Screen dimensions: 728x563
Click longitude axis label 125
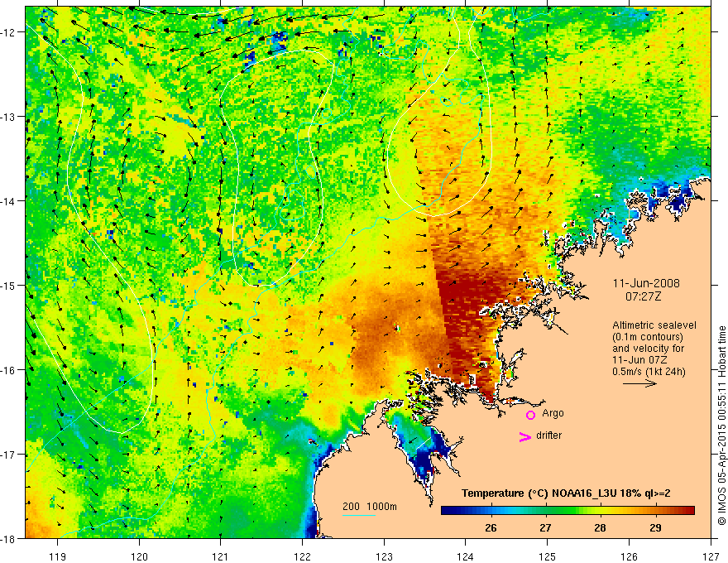pyautogui.click(x=548, y=556)
